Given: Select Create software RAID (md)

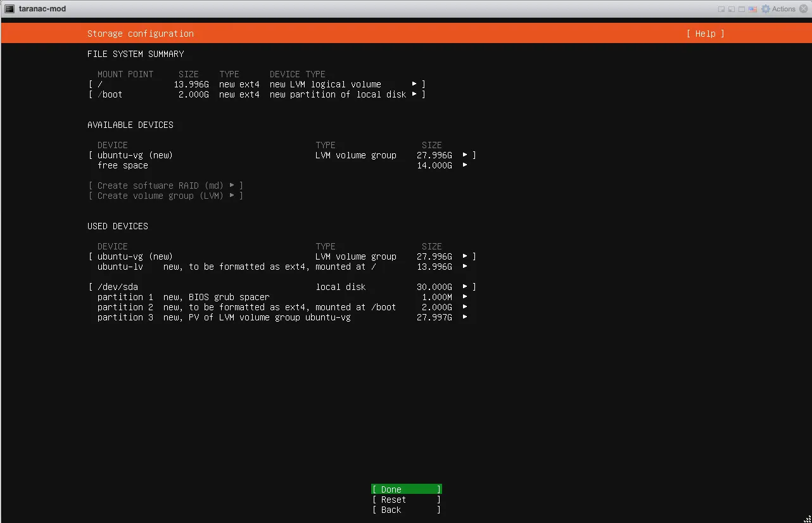Looking at the screenshot, I should coord(166,186).
